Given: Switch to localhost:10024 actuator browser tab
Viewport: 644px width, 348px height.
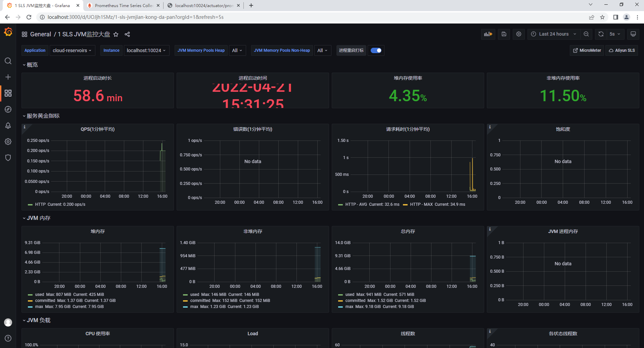Looking at the screenshot, I should [204, 5].
